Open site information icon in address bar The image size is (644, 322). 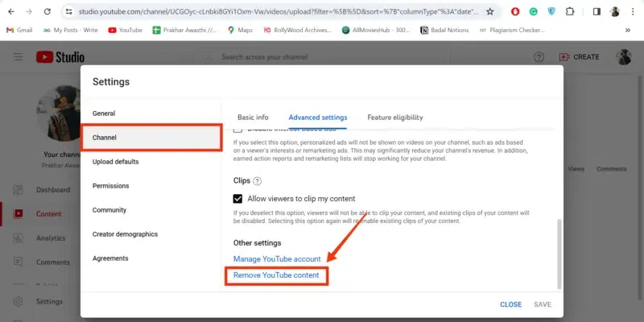69,12
